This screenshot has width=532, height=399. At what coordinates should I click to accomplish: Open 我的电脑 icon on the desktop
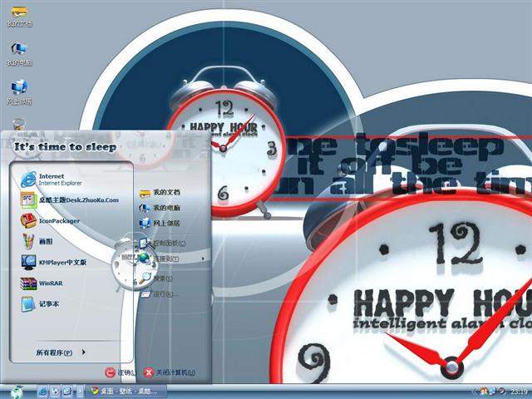pos(19,54)
